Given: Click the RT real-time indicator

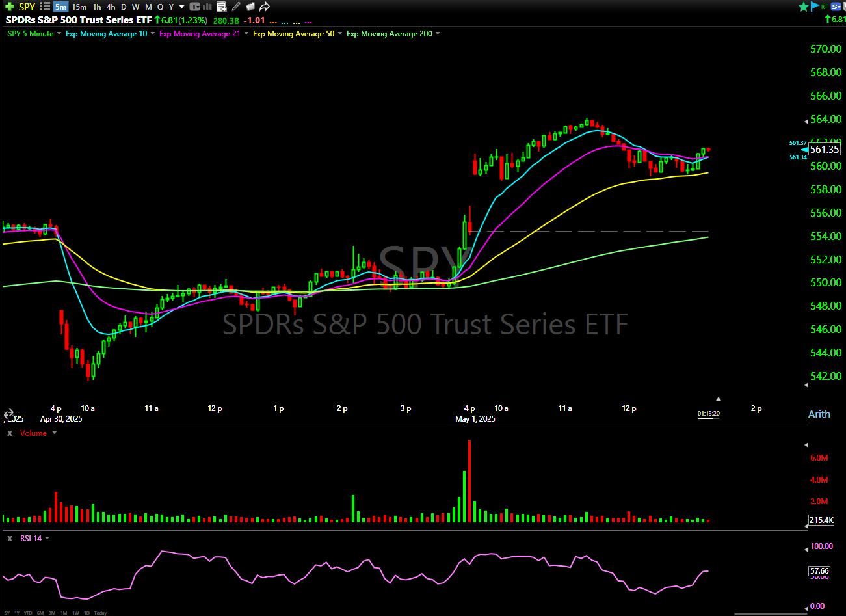Looking at the screenshot, I should click(825, 7).
